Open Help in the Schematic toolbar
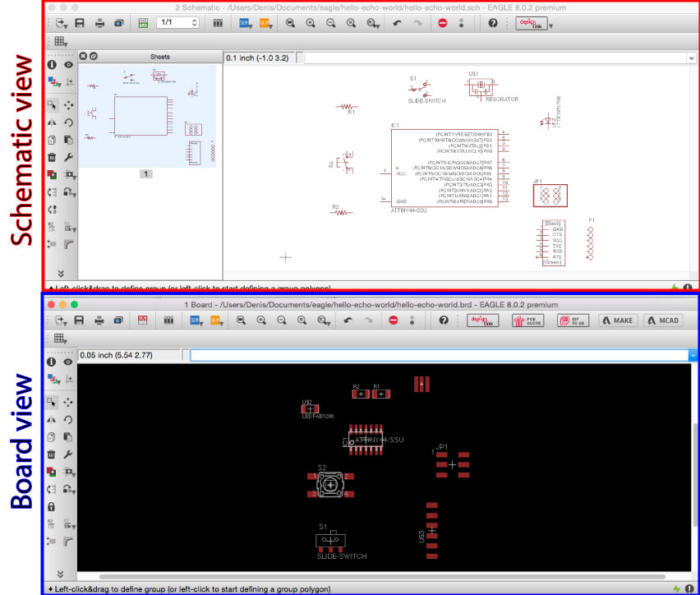The width and height of the screenshot is (700, 595). 493,23
